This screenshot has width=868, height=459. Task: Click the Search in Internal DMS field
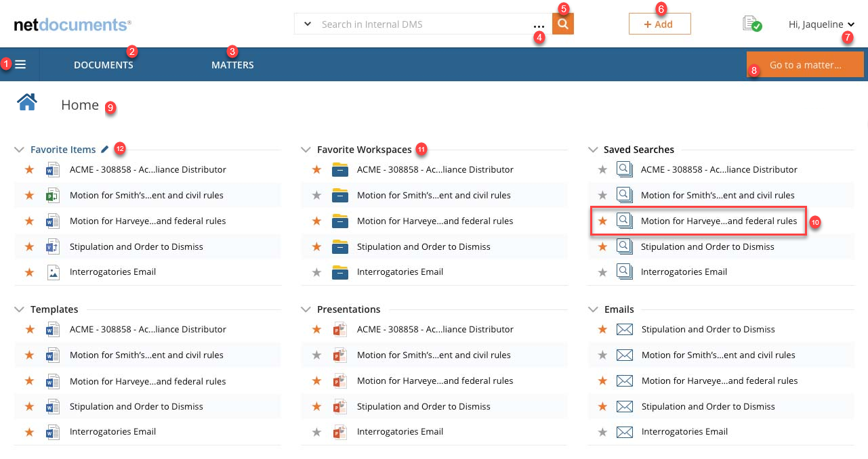coord(420,24)
